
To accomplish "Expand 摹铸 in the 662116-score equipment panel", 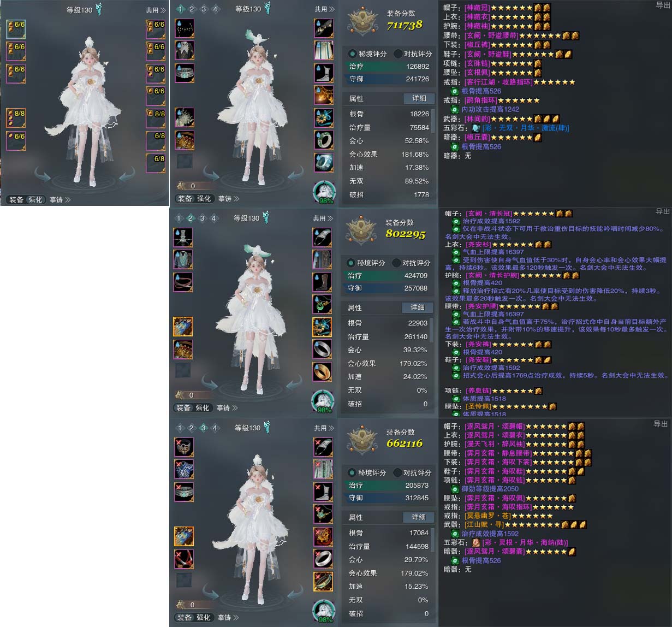I will [x=228, y=618].
